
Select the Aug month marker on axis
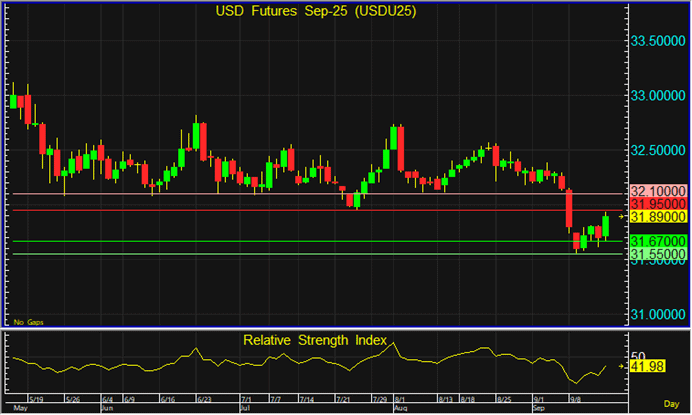(400, 409)
